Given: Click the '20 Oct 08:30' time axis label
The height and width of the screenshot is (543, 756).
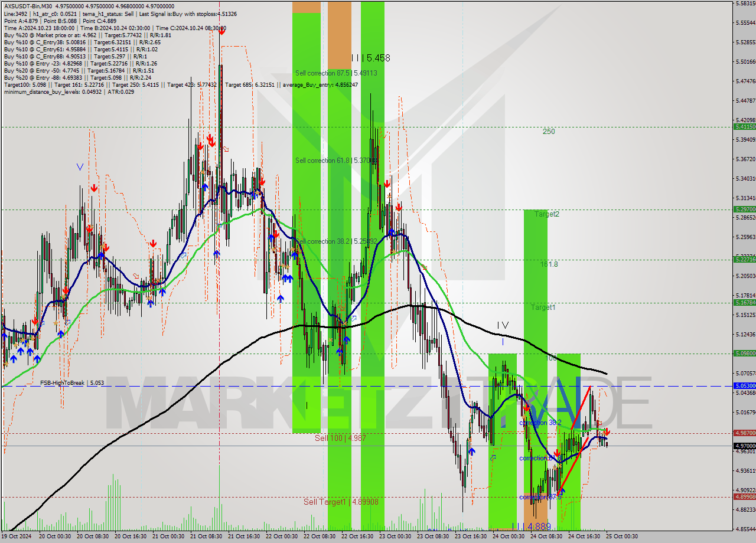Looking at the screenshot, I should point(92,537).
